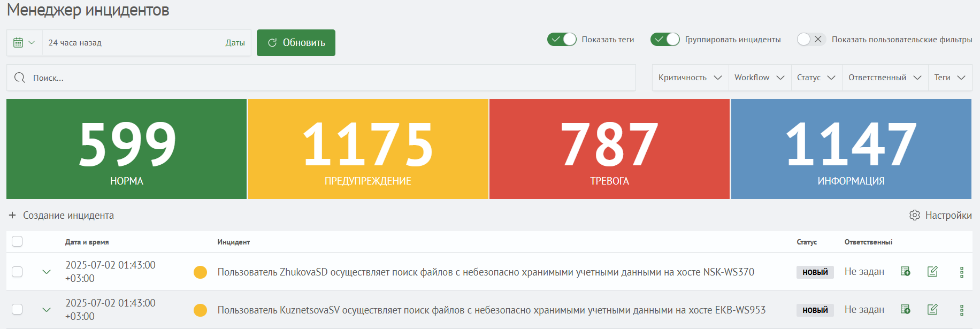Click Не задан in KuznetsovaSV incident row
The height and width of the screenshot is (329, 980).
point(864,310)
